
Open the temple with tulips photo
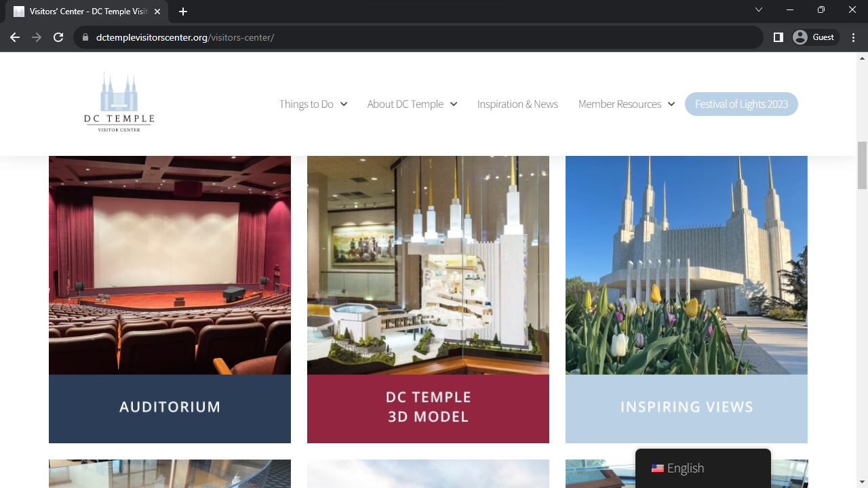pyautogui.click(x=686, y=265)
